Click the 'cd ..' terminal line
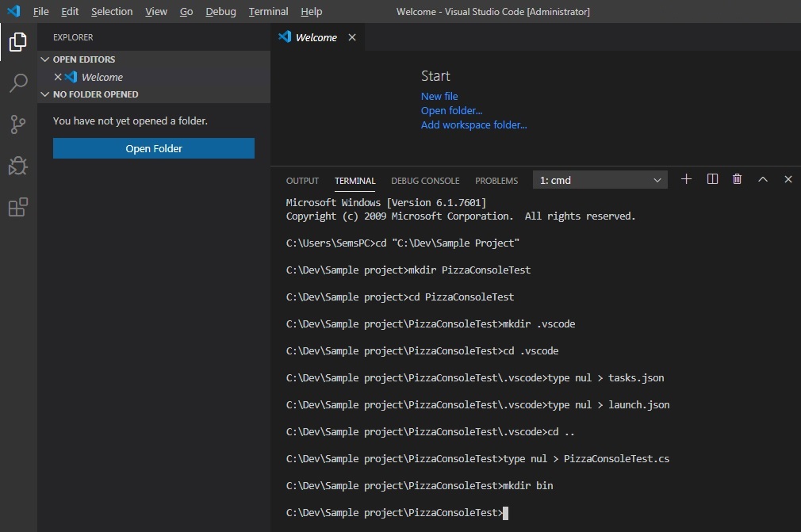The image size is (801, 532). (x=430, y=432)
